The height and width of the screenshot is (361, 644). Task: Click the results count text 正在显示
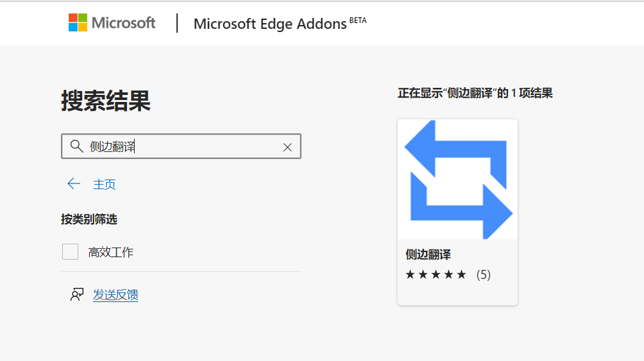coord(475,93)
